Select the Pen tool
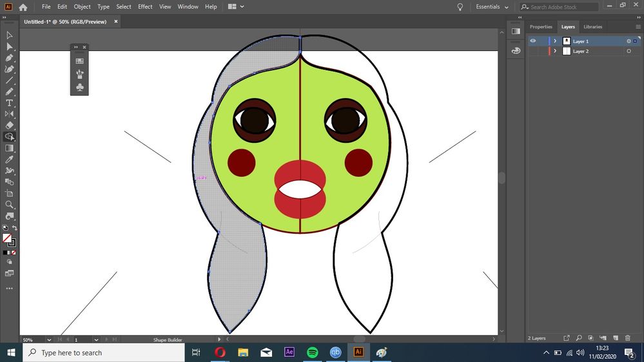The width and height of the screenshot is (644, 362). (x=10, y=58)
